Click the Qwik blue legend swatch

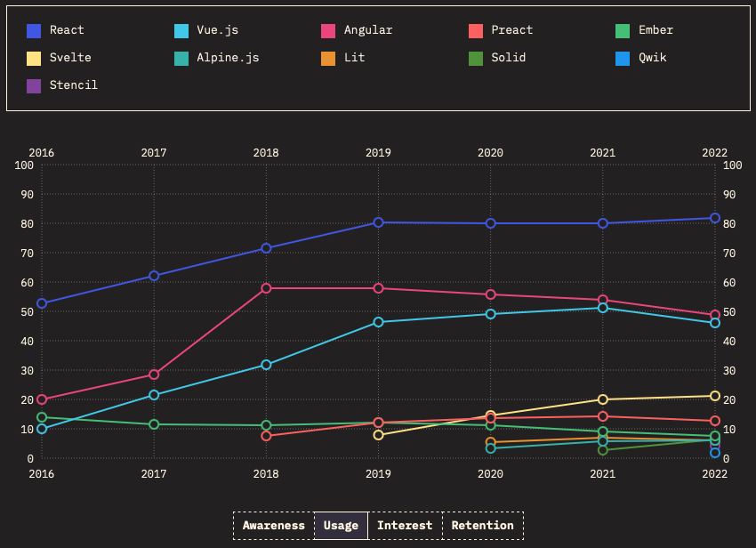tap(623, 59)
